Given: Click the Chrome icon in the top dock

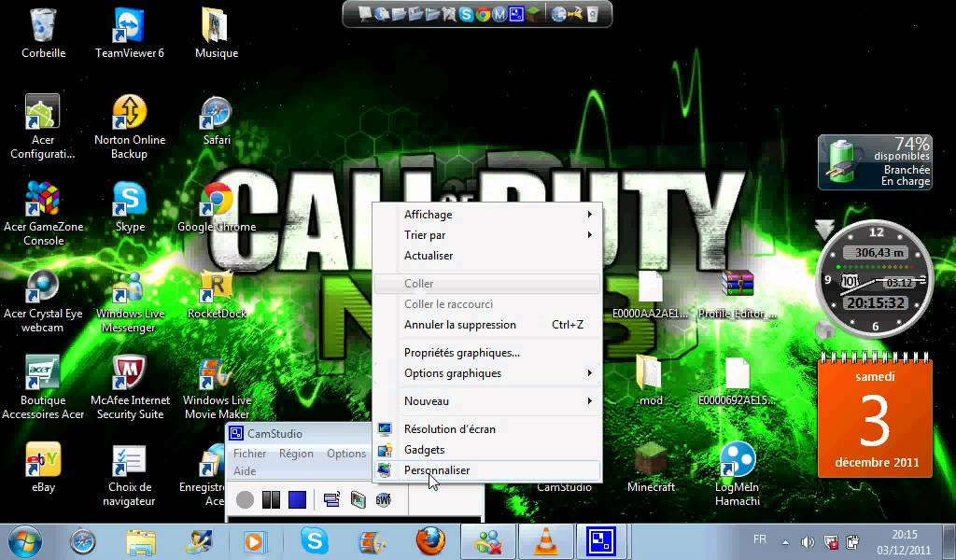Looking at the screenshot, I should click(x=483, y=14).
